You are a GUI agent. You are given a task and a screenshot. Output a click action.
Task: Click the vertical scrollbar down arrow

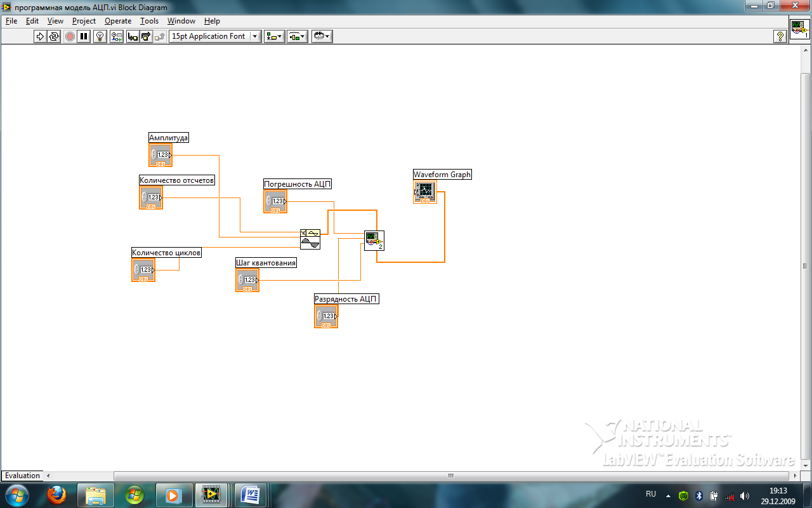[x=806, y=466]
